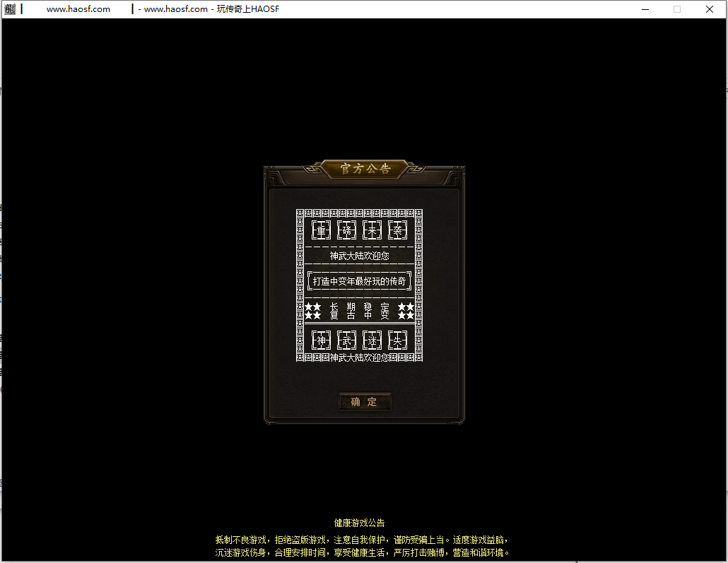Click the 长期稳定 复古中变 text
Screen dimensions: 728x563
click(359, 311)
